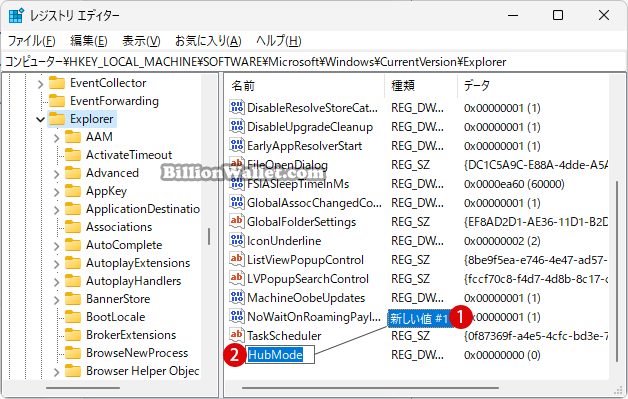
Task: Click the 0x00000000 (0) data of HubMode
Action: (502, 355)
